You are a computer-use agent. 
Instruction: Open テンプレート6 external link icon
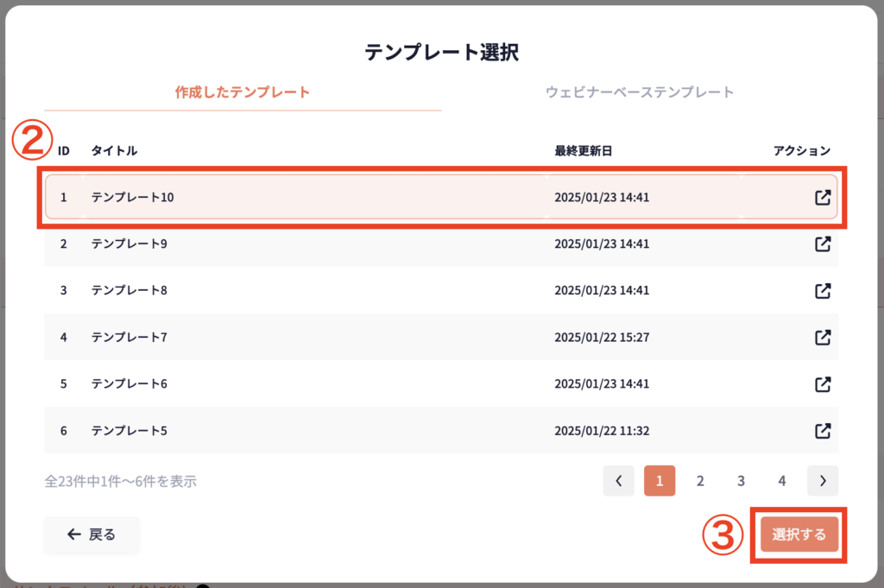point(823,383)
